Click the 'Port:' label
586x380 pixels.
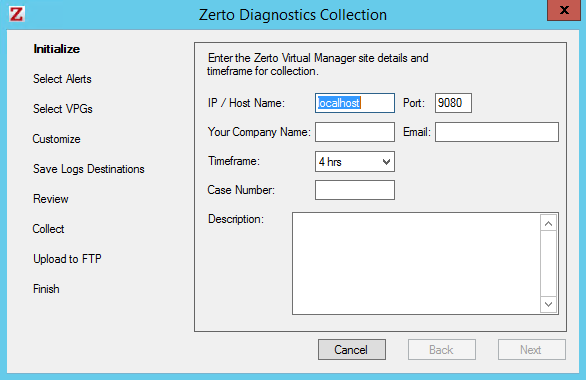[x=414, y=103]
